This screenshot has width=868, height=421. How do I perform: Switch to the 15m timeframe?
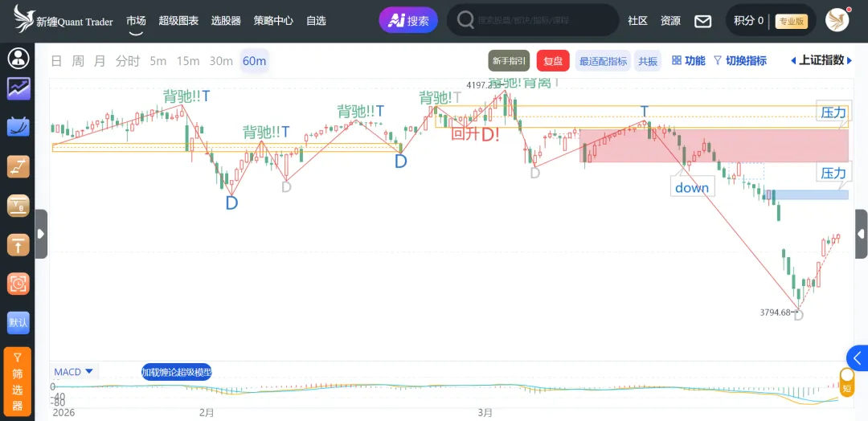[188, 61]
